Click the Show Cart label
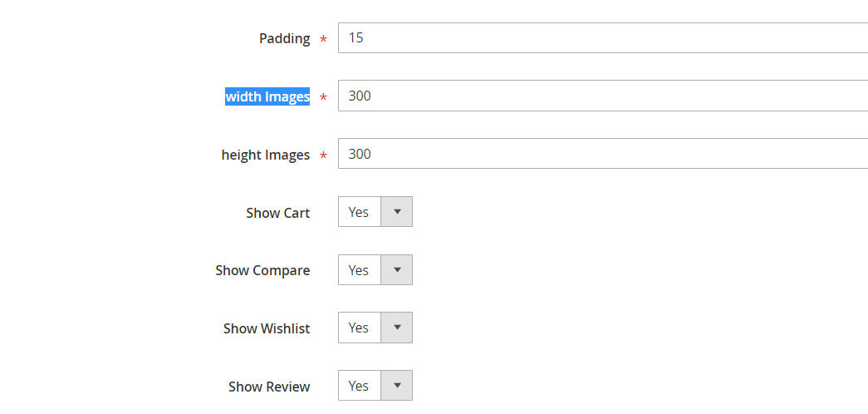 click(277, 213)
